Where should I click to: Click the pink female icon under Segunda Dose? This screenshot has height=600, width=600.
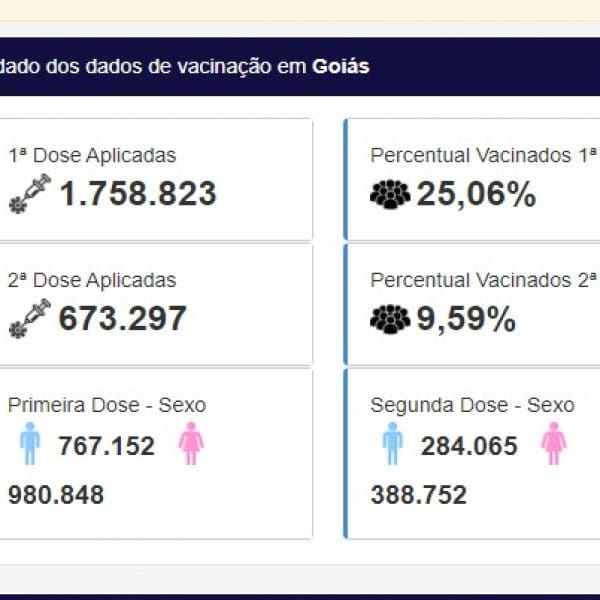(553, 444)
